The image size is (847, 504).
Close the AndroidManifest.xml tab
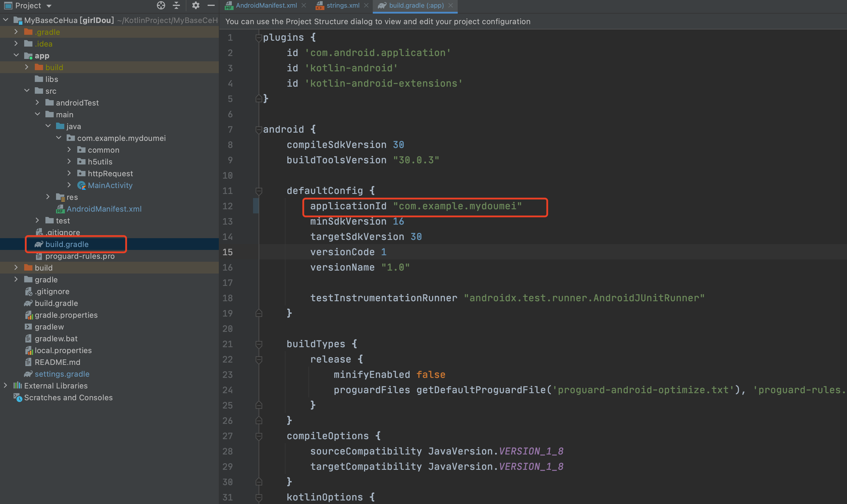coord(304,5)
